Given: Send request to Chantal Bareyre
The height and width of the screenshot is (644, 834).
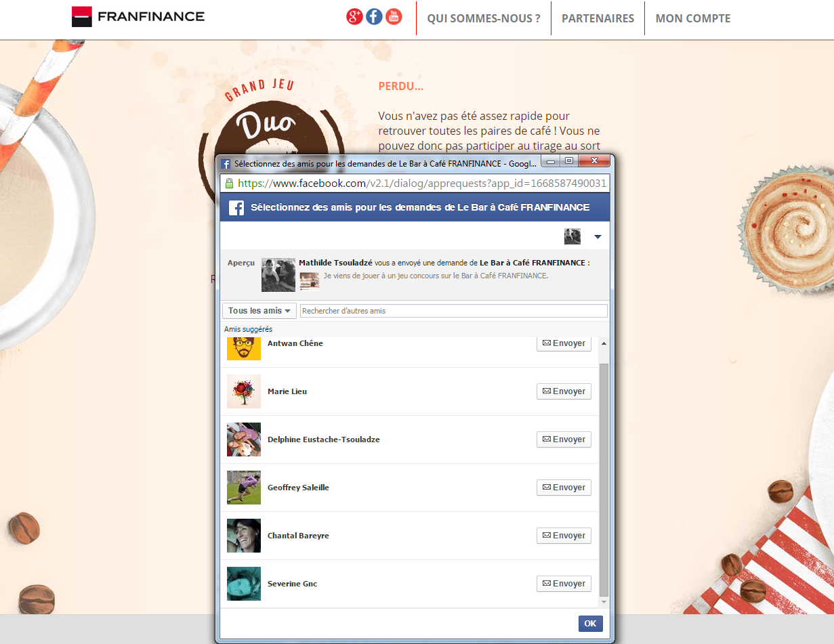Looking at the screenshot, I should click(x=564, y=536).
